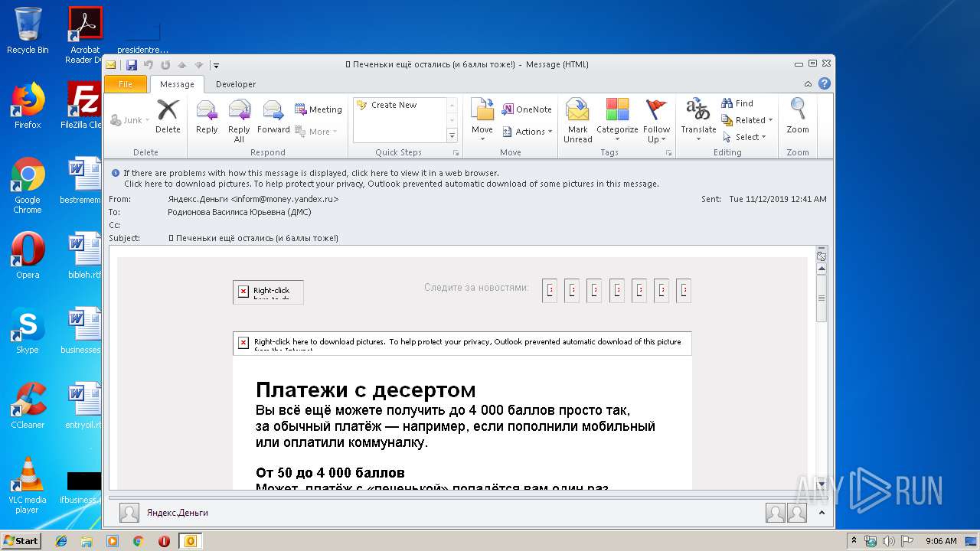The height and width of the screenshot is (551, 980).
Task: Open the Categorize color menu
Action: tap(617, 121)
